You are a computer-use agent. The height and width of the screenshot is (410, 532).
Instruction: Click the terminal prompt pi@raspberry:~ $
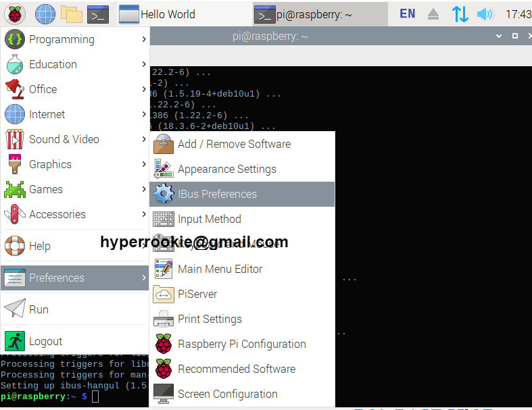[x=44, y=396]
